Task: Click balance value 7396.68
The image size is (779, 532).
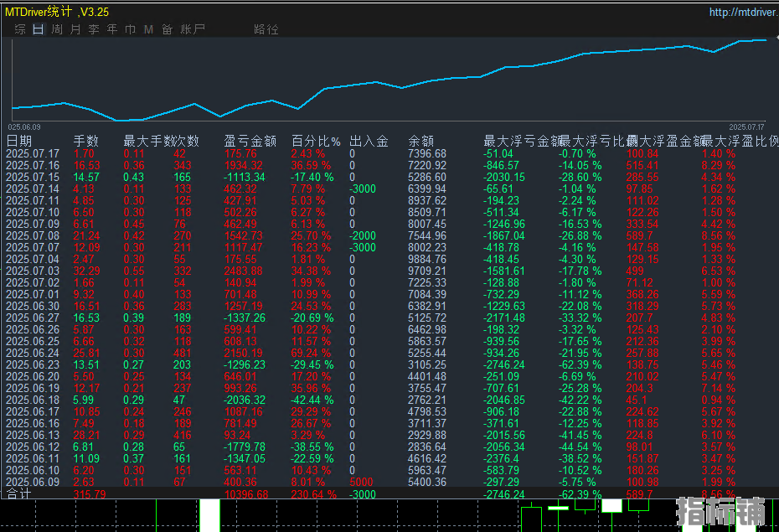Action: [427, 153]
